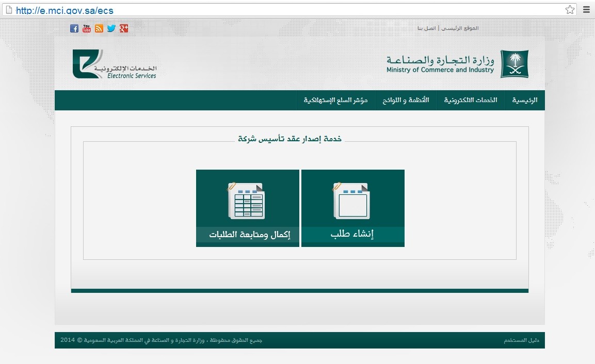Open the Facebook social icon

tap(74, 28)
